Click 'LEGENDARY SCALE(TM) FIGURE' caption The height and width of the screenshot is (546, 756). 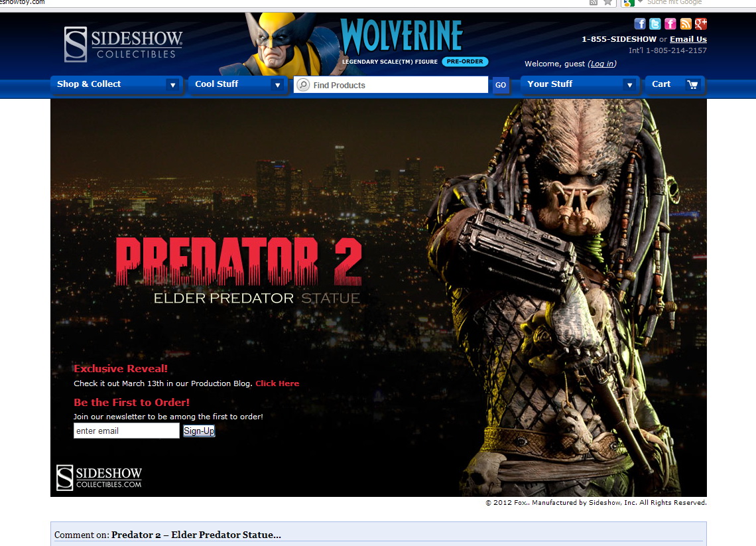[390, 62]
